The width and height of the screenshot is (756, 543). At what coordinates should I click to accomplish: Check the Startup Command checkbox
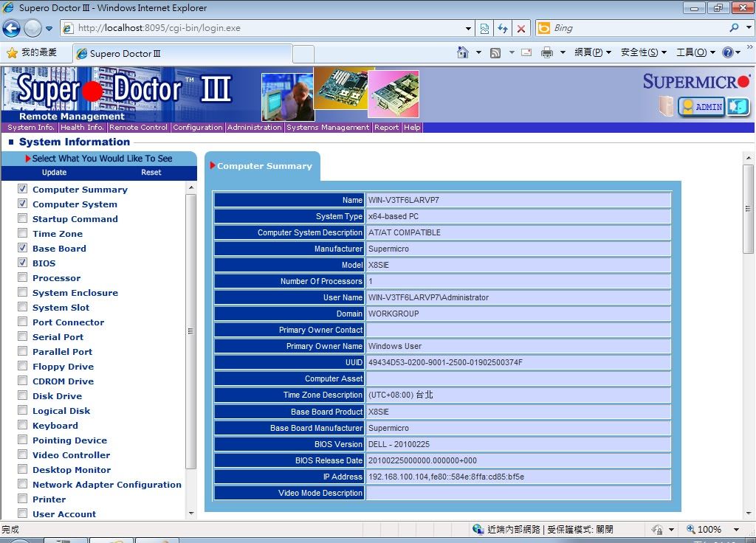(22, 218)
